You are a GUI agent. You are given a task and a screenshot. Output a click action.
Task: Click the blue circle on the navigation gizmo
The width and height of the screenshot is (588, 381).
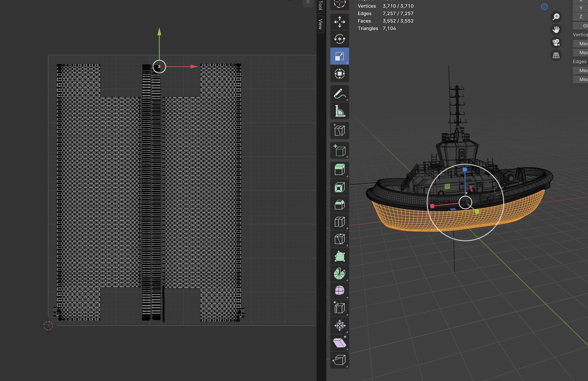544,7
